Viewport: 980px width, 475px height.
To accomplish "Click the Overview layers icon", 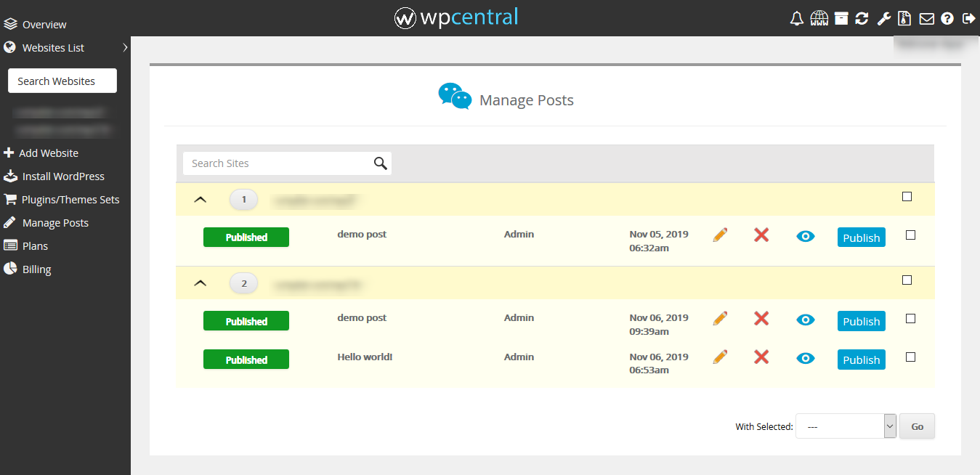I will point(10,24).
